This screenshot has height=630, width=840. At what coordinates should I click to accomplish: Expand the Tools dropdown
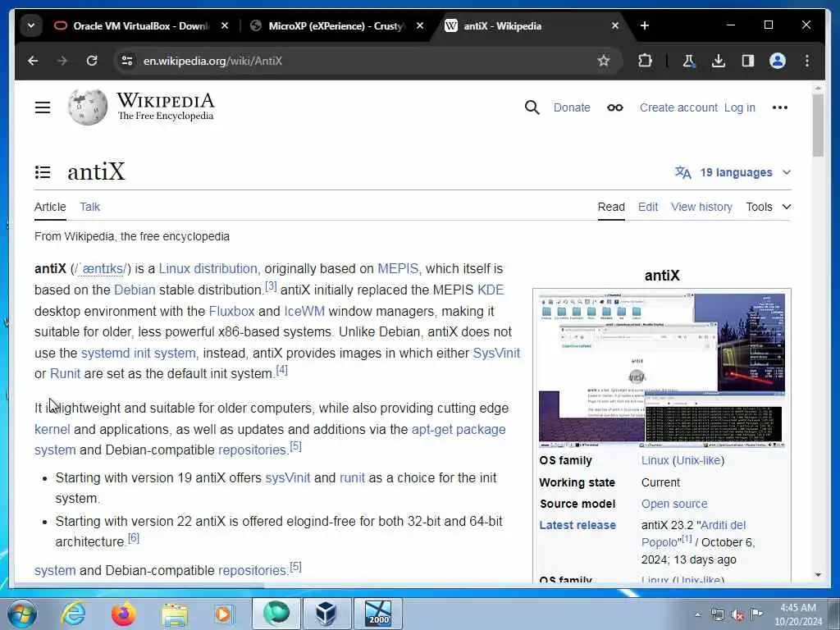coord(768,207)
